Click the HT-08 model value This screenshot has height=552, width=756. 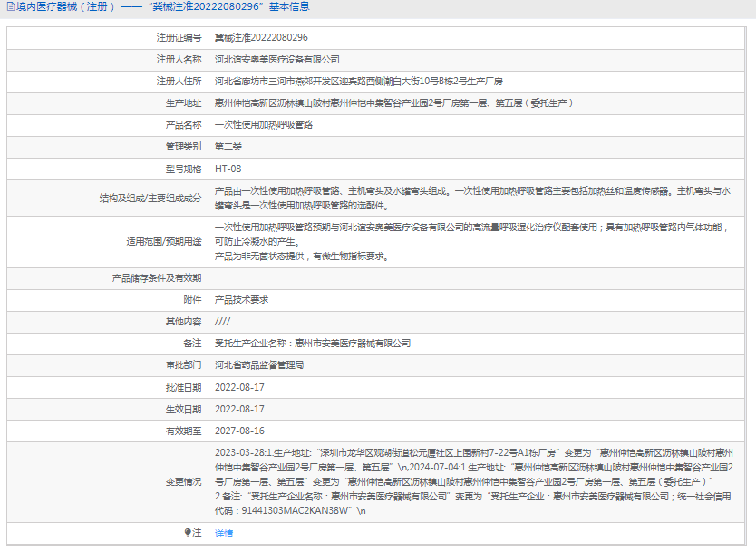pyautogui.click(x=228, y=169)
